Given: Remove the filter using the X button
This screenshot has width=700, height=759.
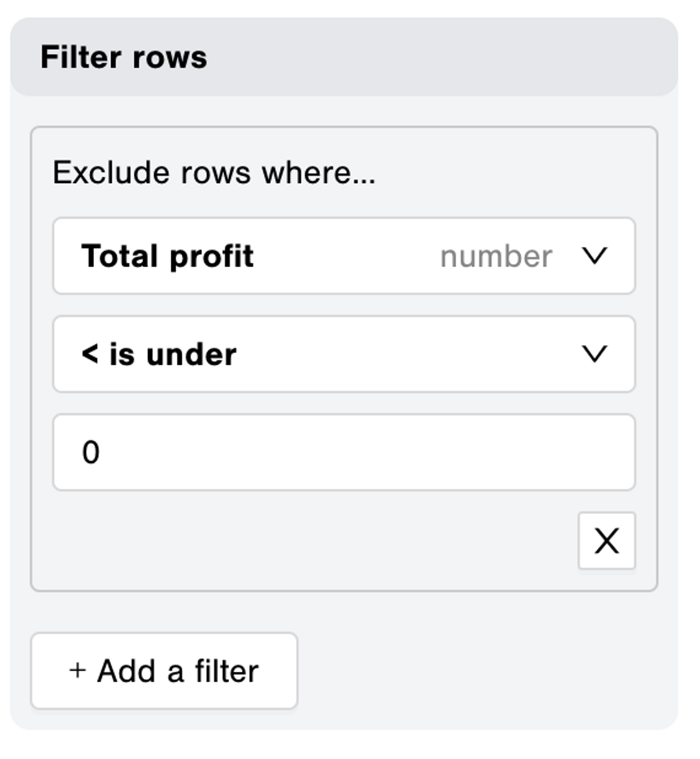Looking at the screenshot, I should coord(606,540).
